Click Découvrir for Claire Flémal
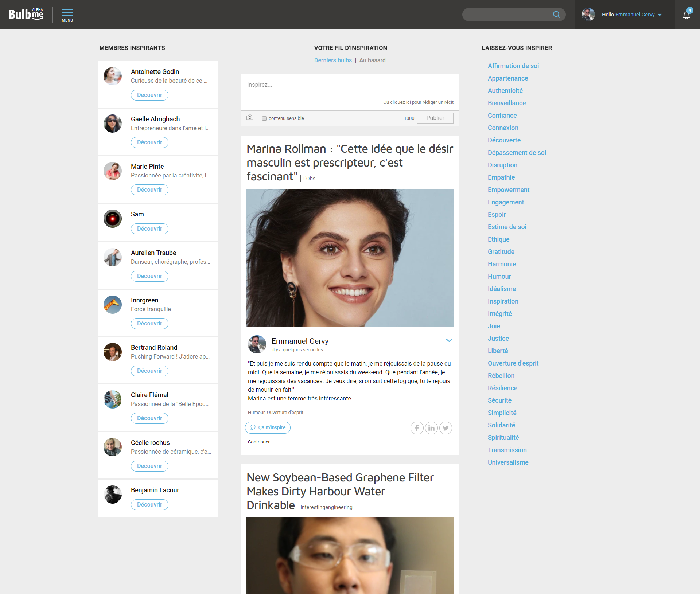 click(x=149, y=418)
